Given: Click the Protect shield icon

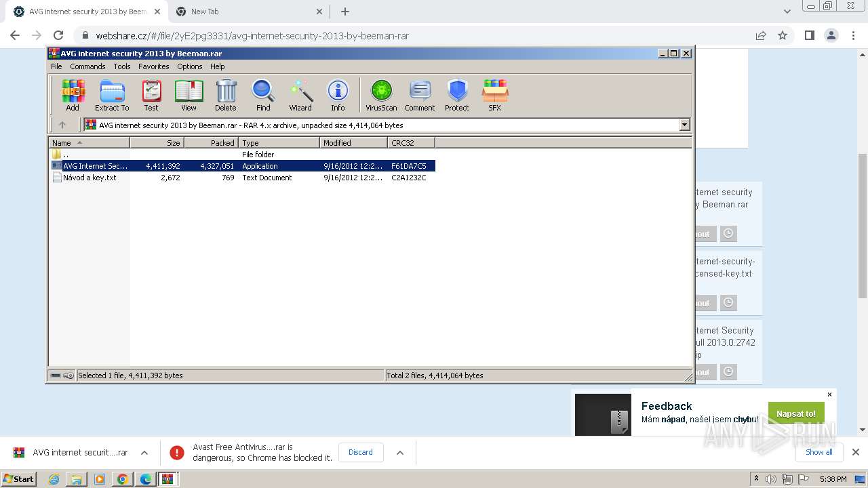Looking at the screenshot, I should click(457, 95).
